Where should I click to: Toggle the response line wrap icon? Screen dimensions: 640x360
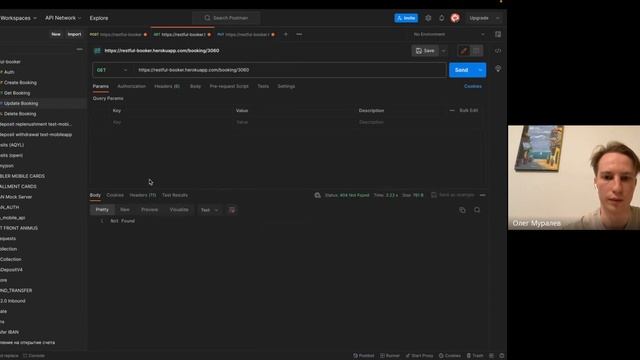[232, 210]
